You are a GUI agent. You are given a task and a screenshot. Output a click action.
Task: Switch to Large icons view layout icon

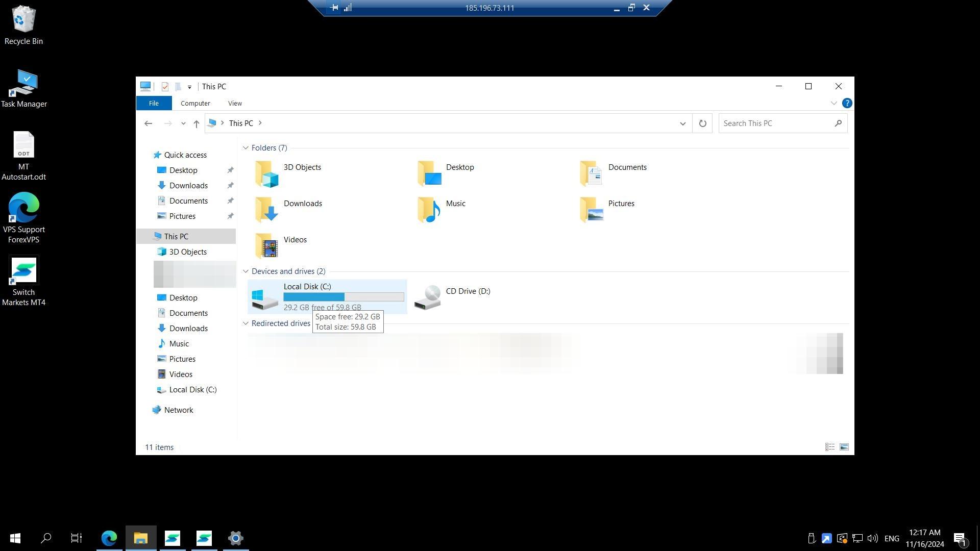point(844,447)
